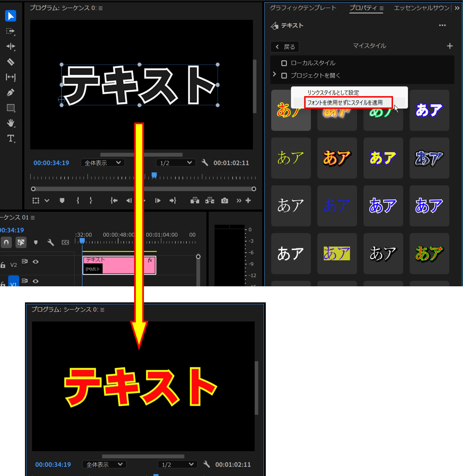This screenshot has width=463, height=476.
Task: Select the Type tool
Action: pos(10,138)
